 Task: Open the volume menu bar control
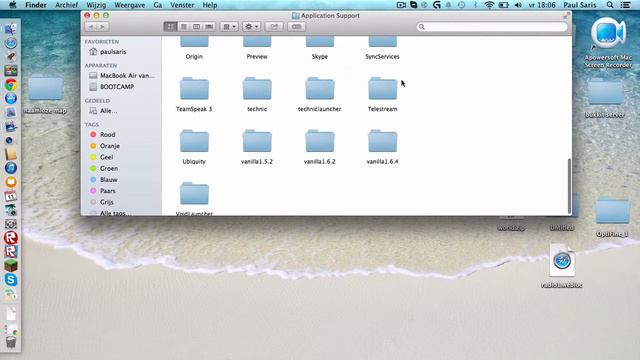(x=518, y=5)
